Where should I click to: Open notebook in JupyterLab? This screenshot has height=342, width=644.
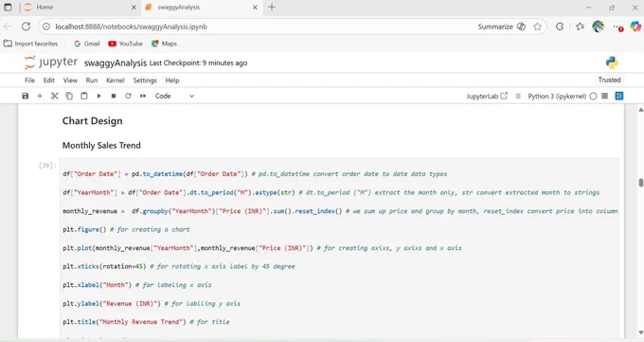(487, 97)
